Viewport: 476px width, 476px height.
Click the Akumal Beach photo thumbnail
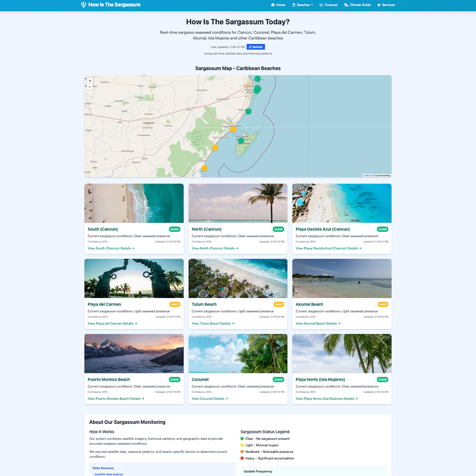[x=342, y=278]
